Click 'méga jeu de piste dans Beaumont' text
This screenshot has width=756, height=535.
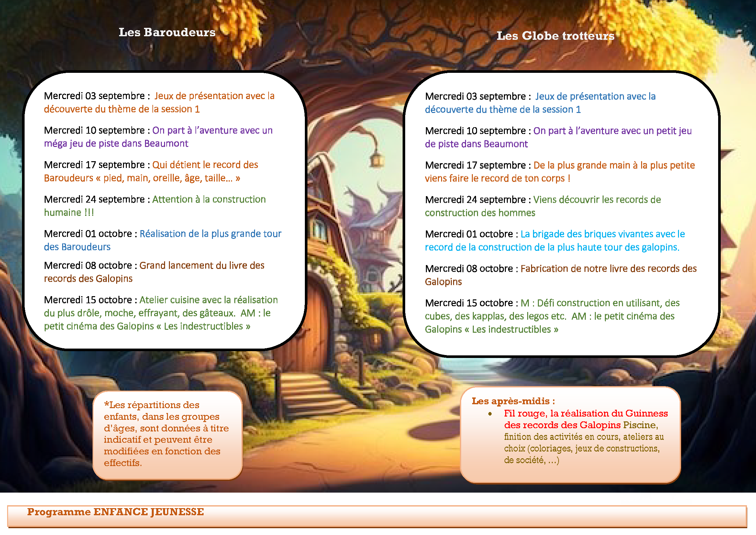(116, 144)
